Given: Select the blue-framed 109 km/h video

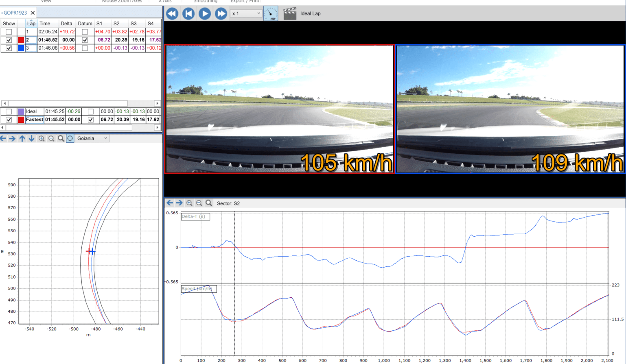Looking at the screenshot, I should pyautogui.click(x=510, y=109).
